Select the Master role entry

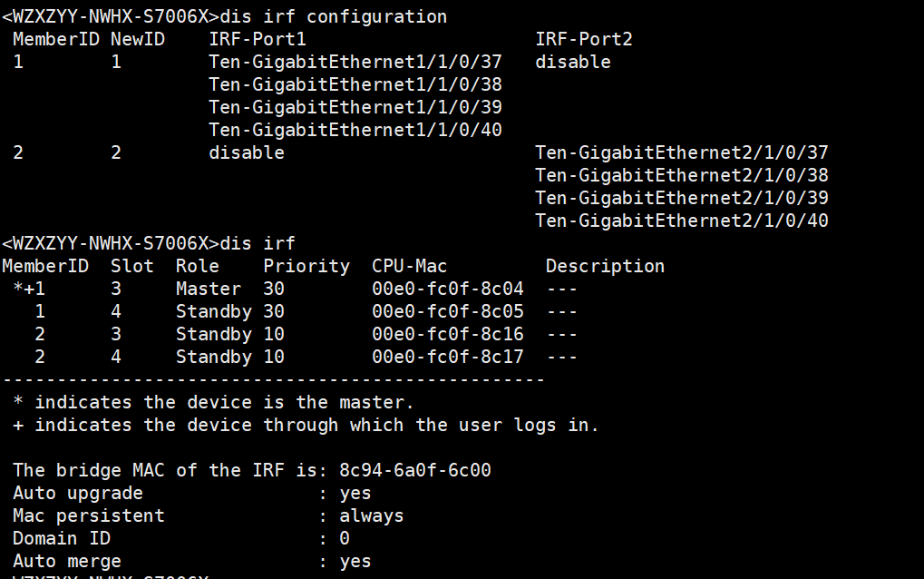[209, 289]
